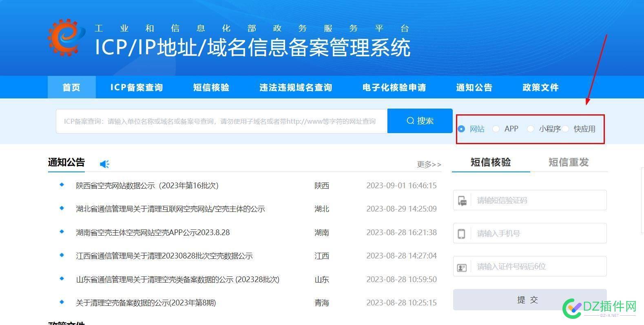Viewport: 644px width, 325px height.
Task: Click the bullet beside 湖南省空壳主体 notice
Action: pyautogui.click(x=62, y=232)
